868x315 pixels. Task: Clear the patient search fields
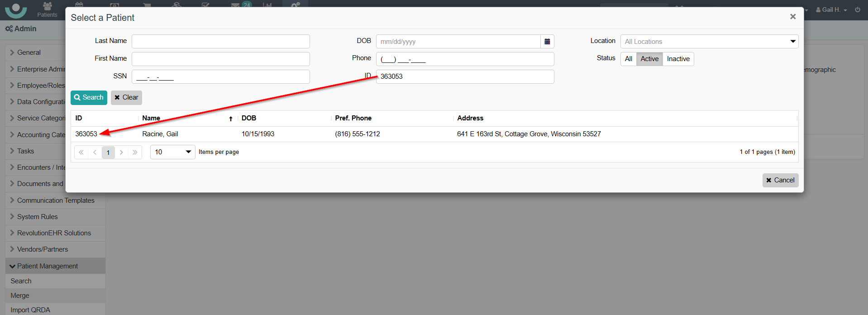(126, 98)
